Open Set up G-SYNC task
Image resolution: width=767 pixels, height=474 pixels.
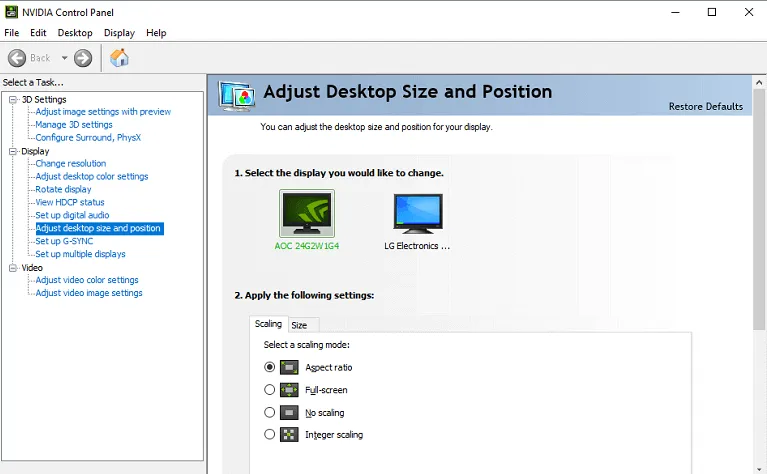64,241
